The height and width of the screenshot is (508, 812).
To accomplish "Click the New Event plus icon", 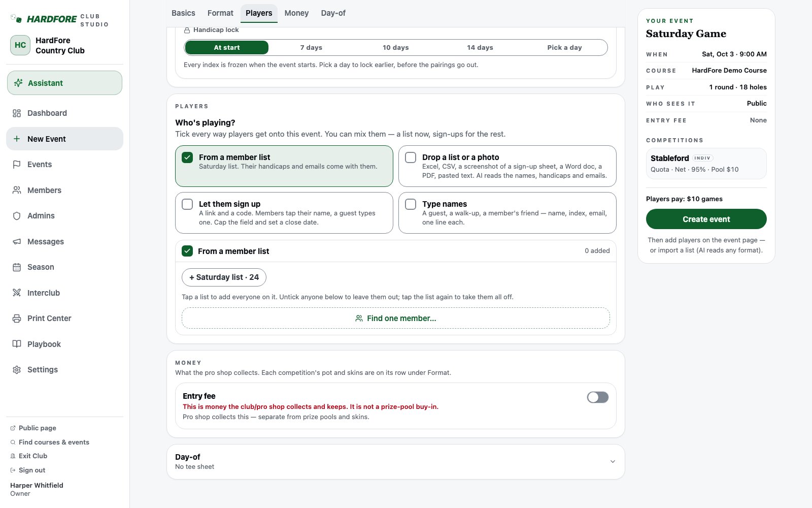I will 17,139.
